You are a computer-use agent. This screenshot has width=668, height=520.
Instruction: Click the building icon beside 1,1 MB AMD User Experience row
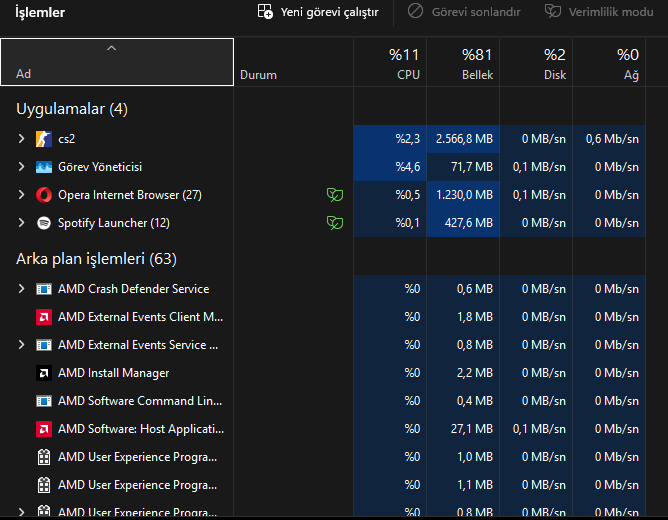(x=44, y=485)
